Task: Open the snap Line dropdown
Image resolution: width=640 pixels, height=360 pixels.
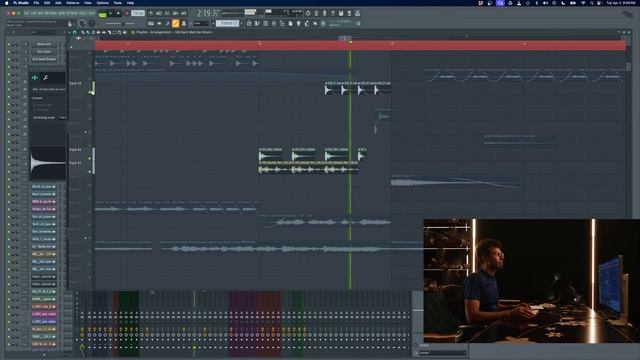Action: tap(201, 24)
